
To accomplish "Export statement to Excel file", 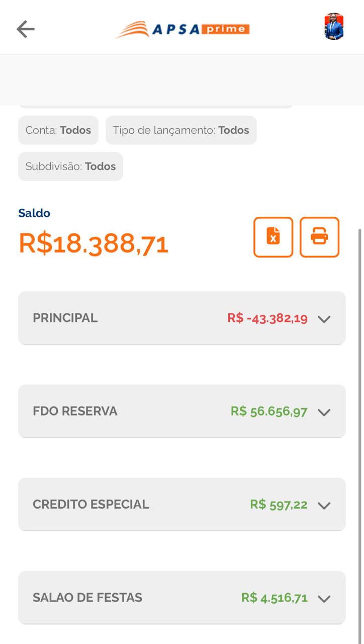I will (273, 237).
